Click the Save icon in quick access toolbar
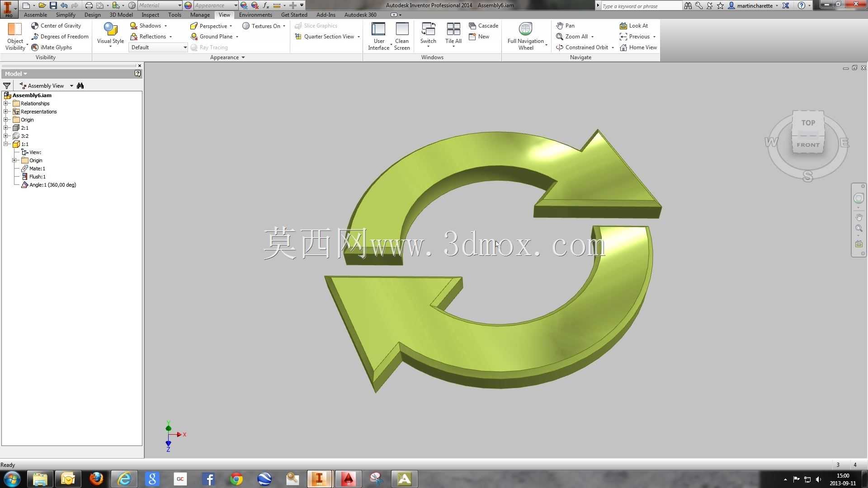 coord(53,5)
